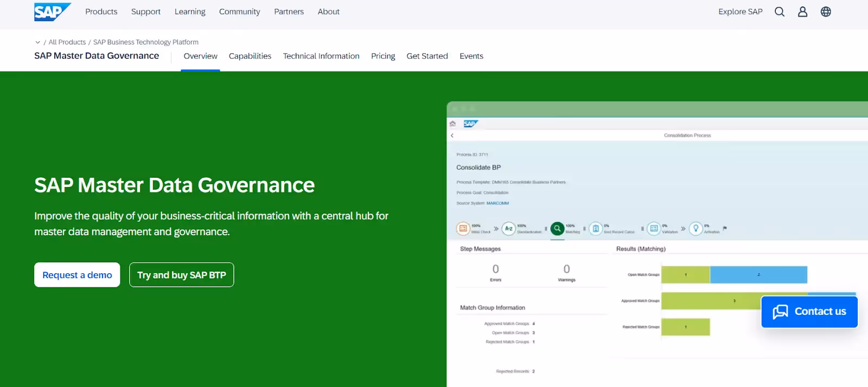Go to SAP Business Technology Platform breadcrumb

[x=146, y=42]
